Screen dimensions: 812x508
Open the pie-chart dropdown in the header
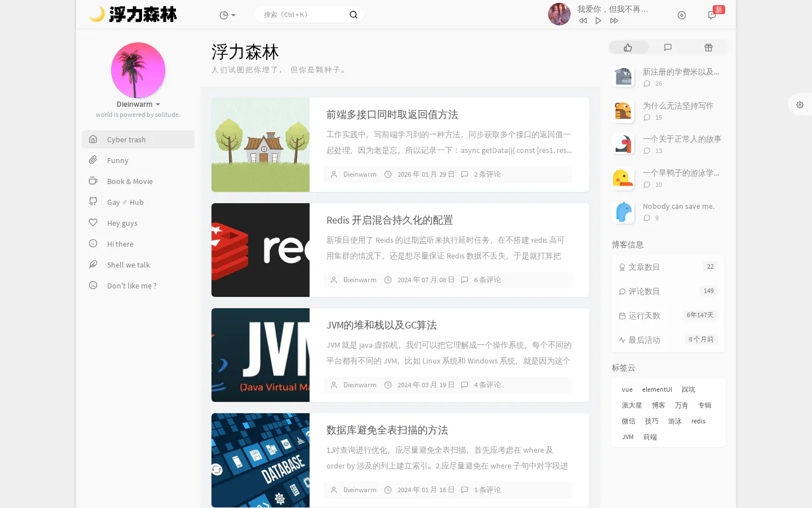click(227, 15)
